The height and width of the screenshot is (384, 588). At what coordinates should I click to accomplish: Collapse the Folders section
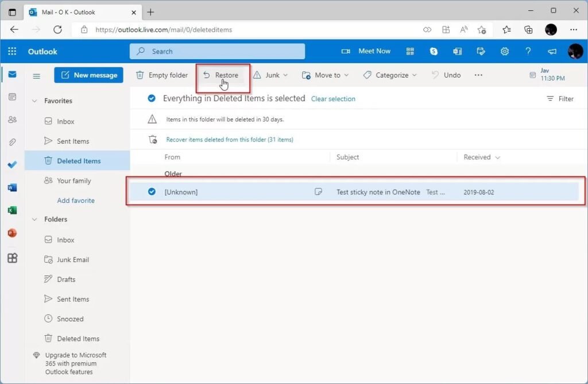click(34, 219)
